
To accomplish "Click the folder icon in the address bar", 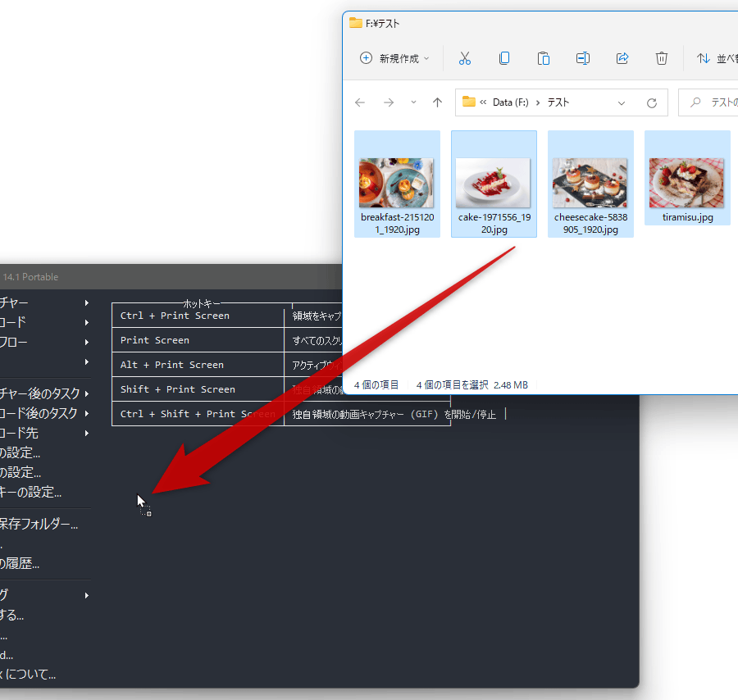I will coord(469,102).
